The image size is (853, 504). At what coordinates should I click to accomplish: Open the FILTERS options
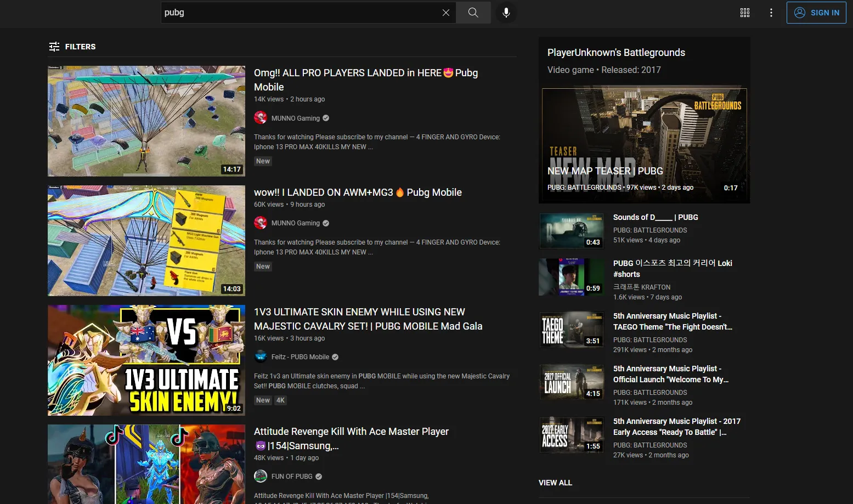[x=72, y=47]
